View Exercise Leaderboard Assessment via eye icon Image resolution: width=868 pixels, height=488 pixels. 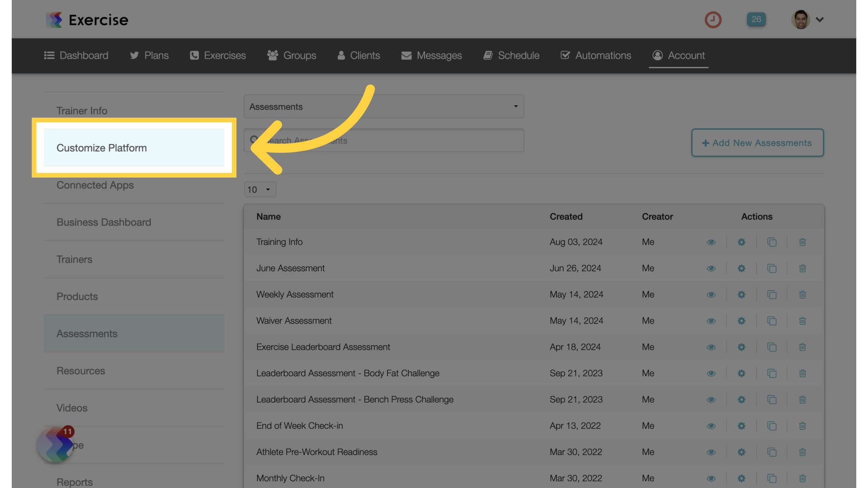(711, 347)
